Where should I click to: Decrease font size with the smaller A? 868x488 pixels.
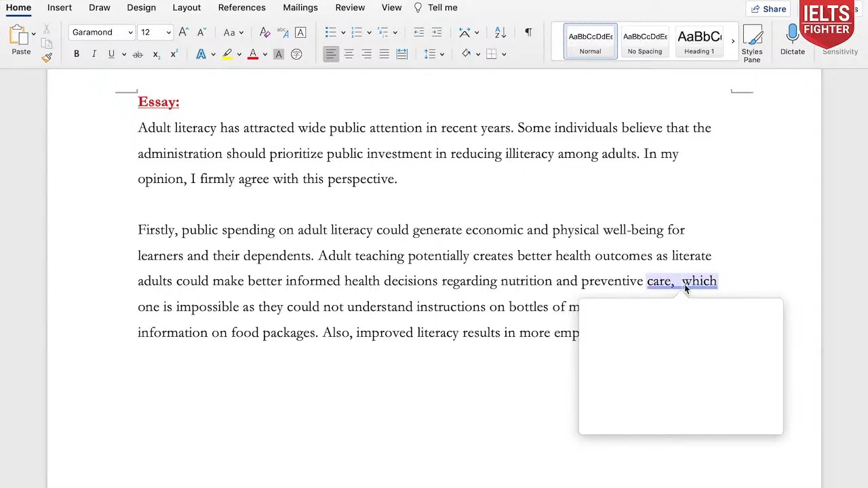click(x=201, y=33)
